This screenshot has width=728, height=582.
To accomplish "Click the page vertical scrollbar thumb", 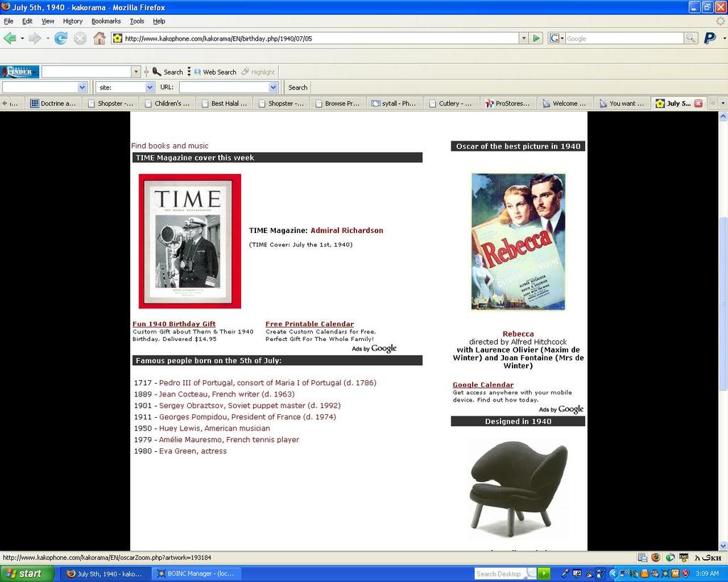I will [x=723, y=304].
